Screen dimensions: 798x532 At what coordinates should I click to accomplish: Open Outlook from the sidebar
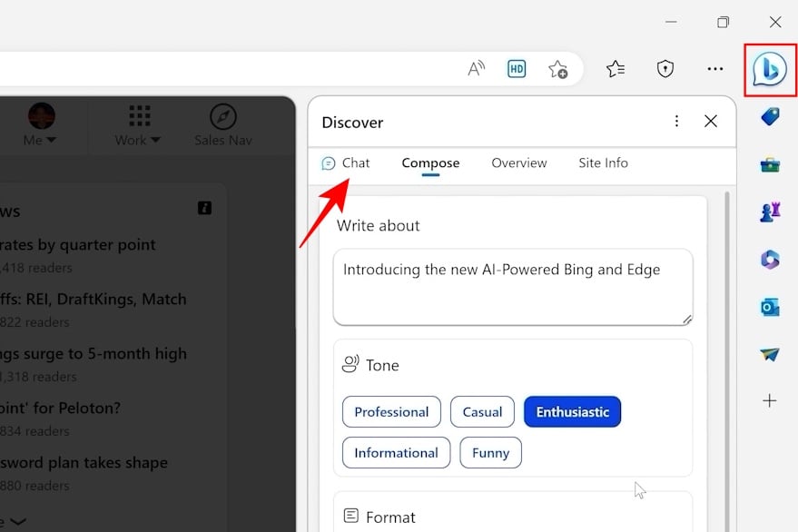770,307
